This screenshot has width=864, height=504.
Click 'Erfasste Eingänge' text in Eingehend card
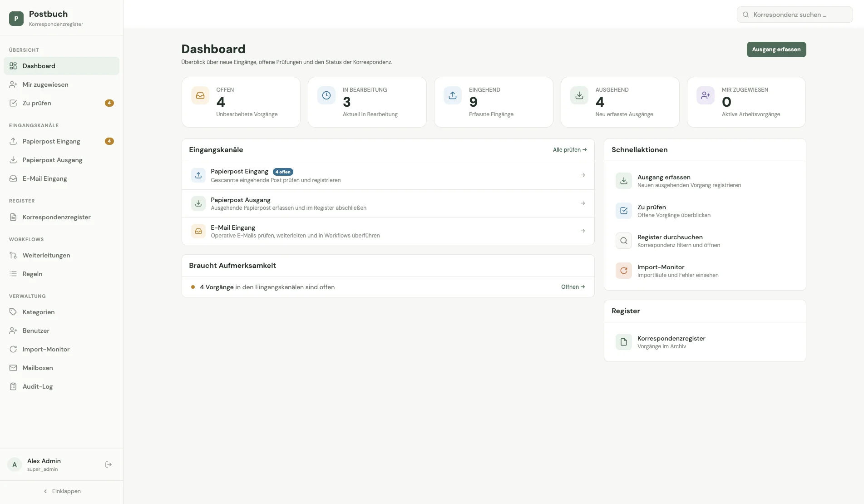(491, 114)
